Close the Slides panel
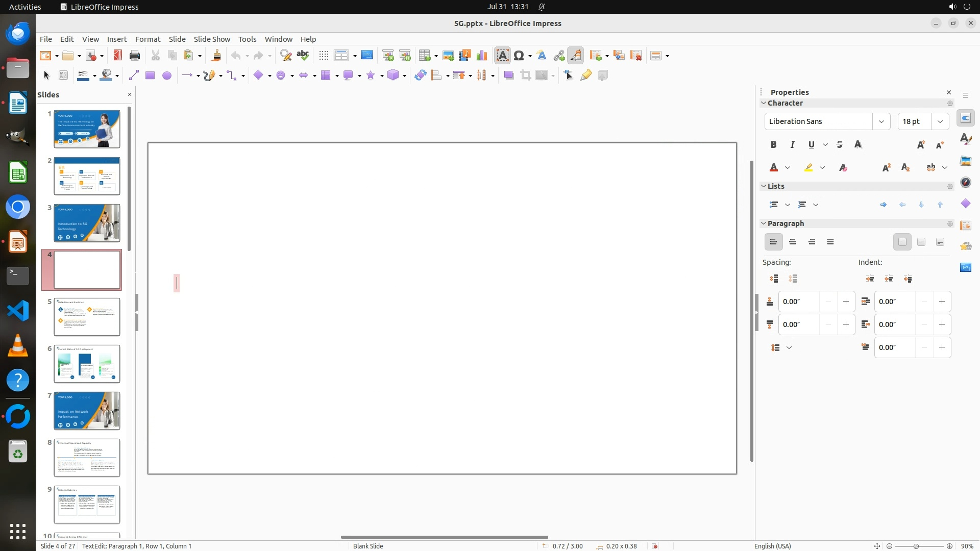 129,94
